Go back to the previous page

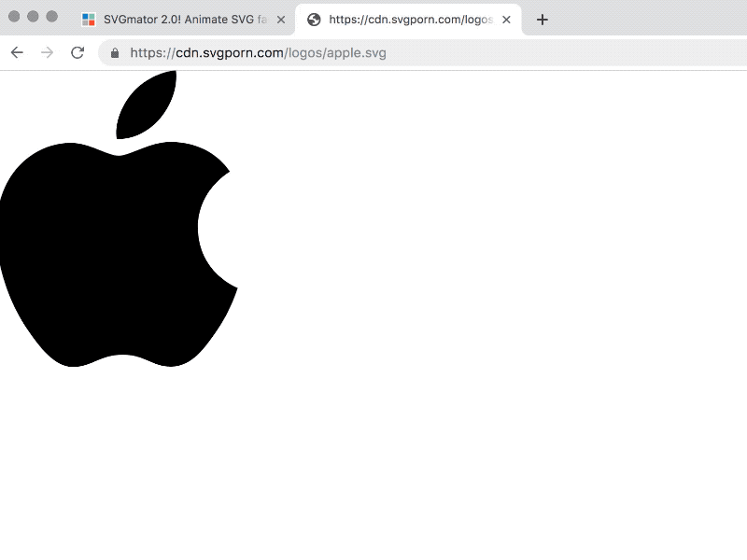click(x=17, y=52)
